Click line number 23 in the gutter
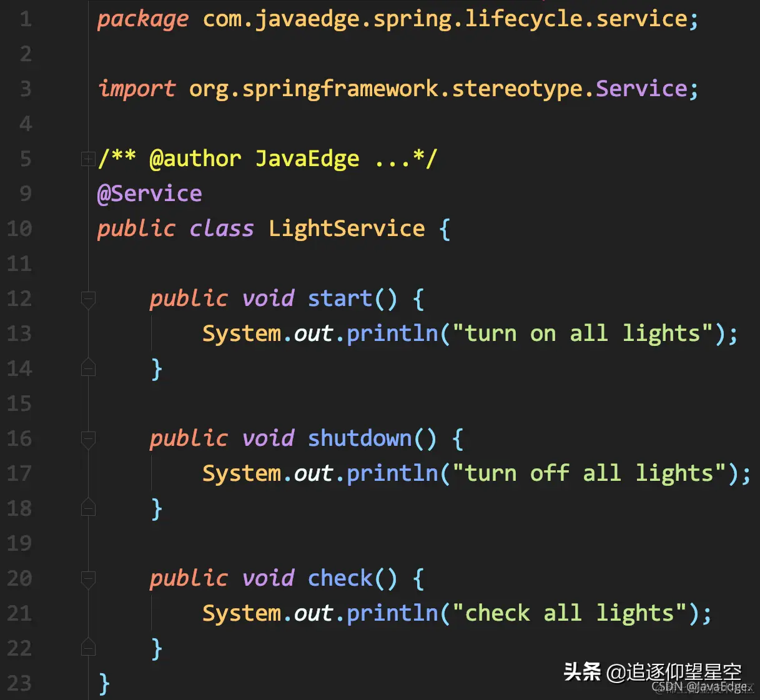760x700 pixels. point(19,683)
